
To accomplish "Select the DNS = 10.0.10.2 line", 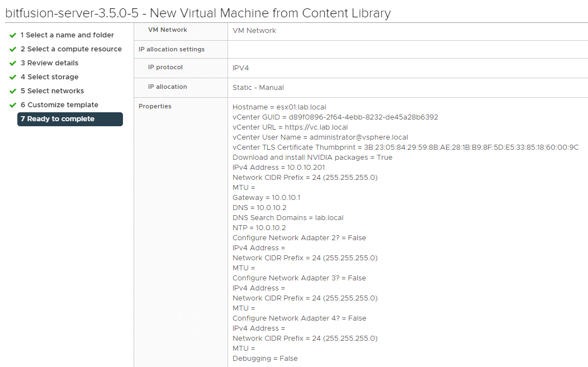I will (259, 208).
